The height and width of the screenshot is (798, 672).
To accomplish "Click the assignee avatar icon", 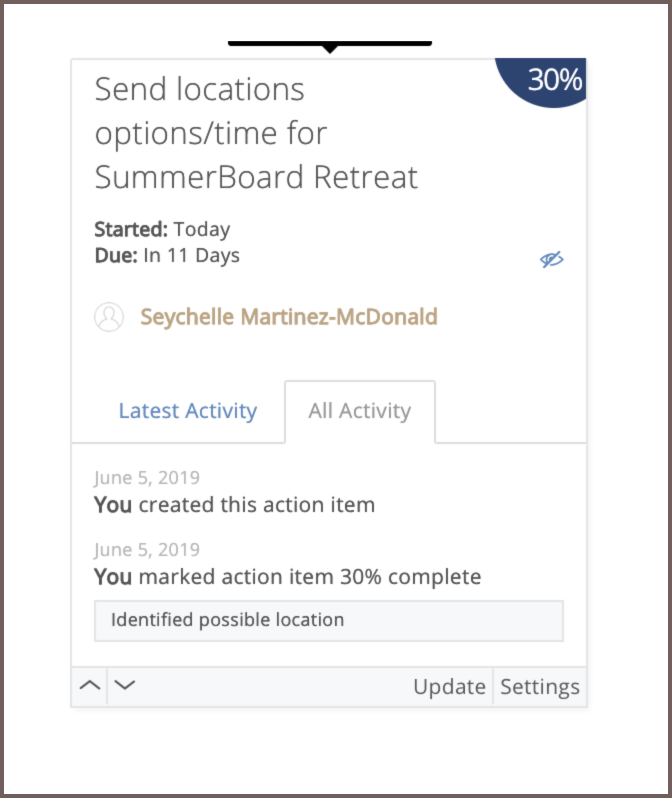I will (109, 317).
